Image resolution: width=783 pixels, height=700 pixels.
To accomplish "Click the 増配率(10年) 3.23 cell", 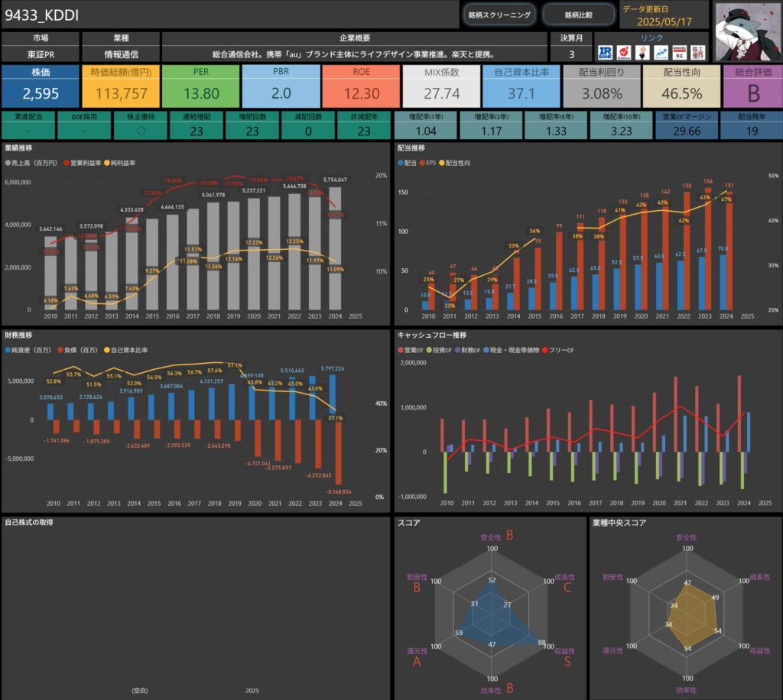I will [x=621, y=125].
